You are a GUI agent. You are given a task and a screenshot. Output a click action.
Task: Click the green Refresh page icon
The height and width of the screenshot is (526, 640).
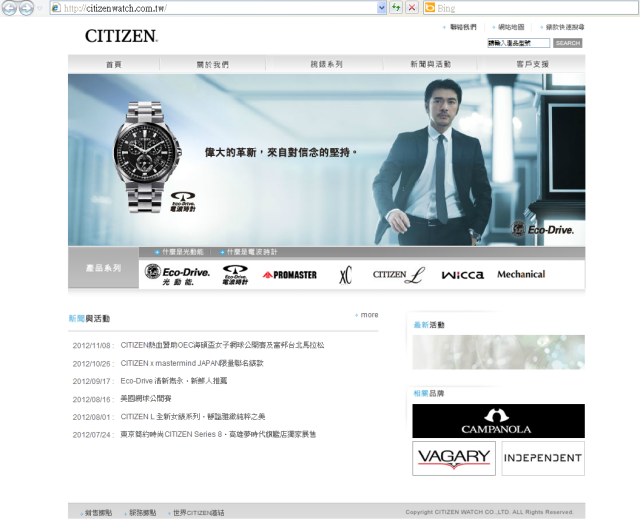396,7
